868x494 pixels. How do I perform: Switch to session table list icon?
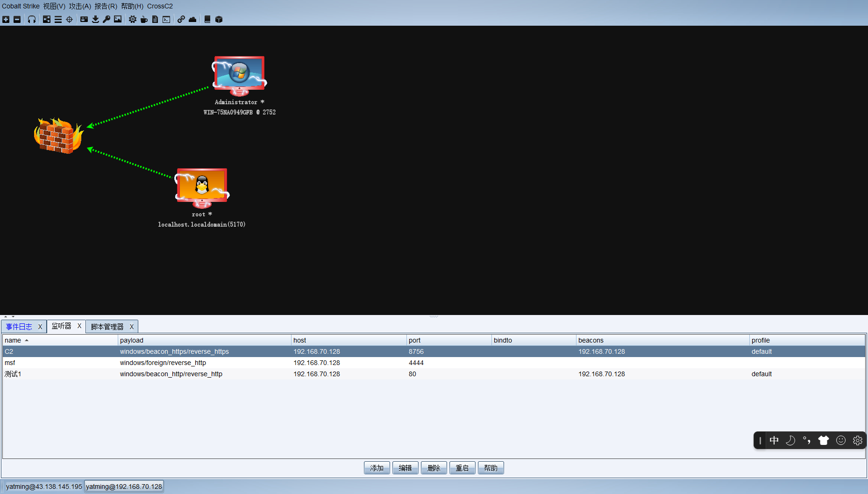pyautogui.click(x=58, y=19)
